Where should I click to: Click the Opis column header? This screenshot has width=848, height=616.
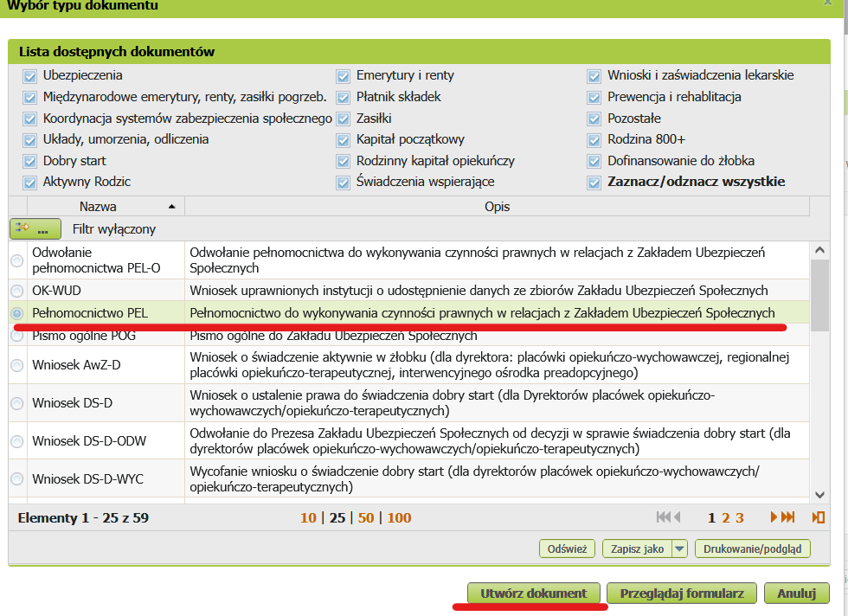point(497,207)
